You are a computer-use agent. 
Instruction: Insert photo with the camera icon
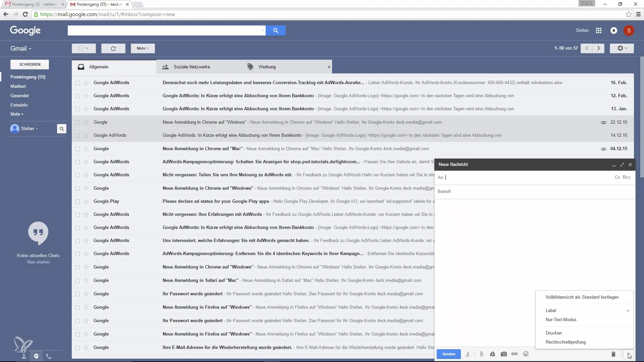[x=504, y=354]
